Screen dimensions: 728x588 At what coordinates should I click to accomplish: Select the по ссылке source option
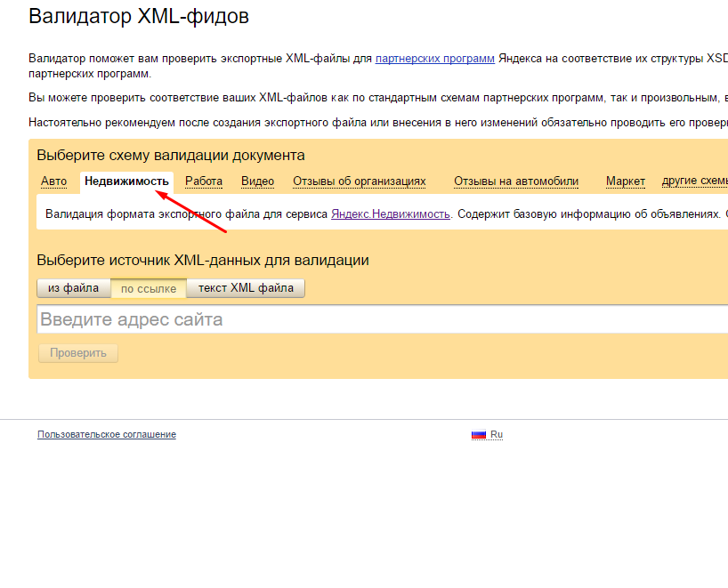pos(149,289)
